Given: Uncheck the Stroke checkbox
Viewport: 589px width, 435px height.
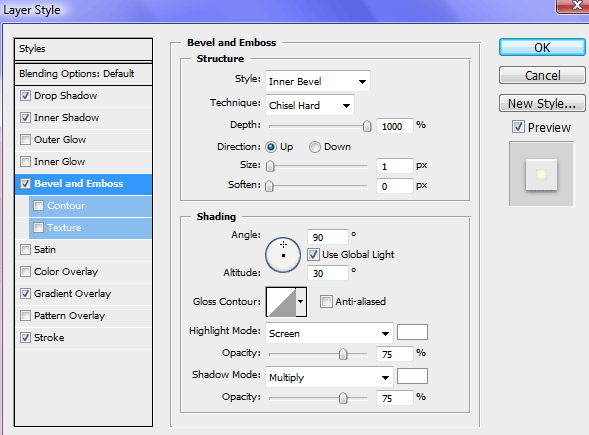Looking at the screenshot, I should (x=25, y=337).
